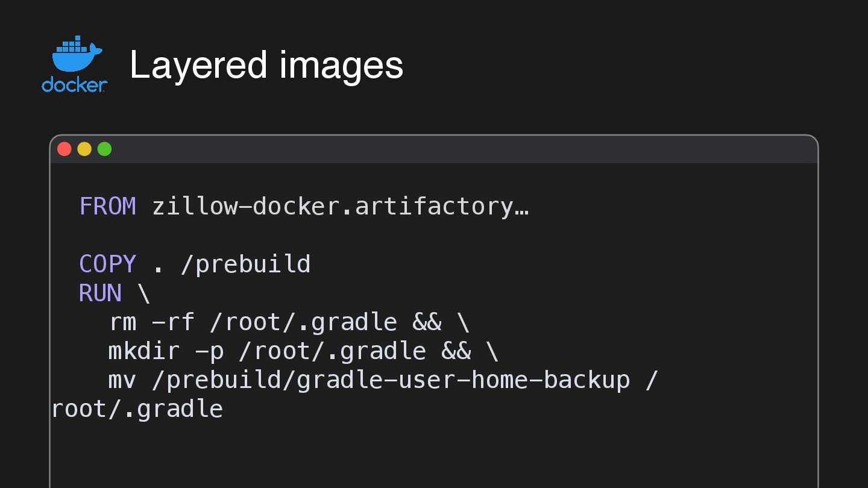Click the purple COPY keyword
The width and height of the screenshot is (868, 488).
tap(107, 264)
